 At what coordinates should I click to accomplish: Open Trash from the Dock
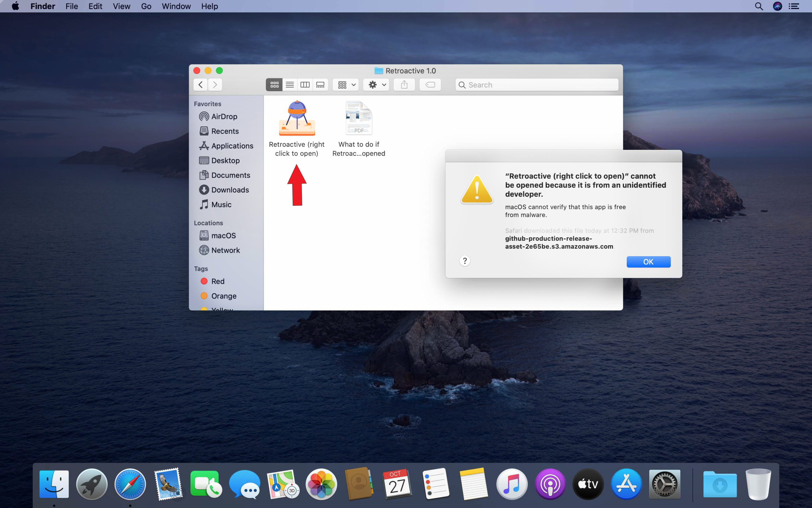758,484
